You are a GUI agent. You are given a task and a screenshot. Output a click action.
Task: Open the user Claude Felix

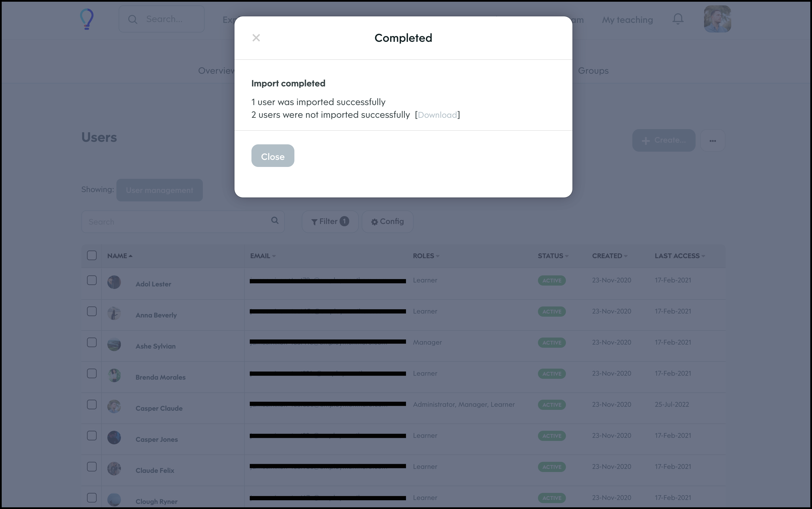155,471
